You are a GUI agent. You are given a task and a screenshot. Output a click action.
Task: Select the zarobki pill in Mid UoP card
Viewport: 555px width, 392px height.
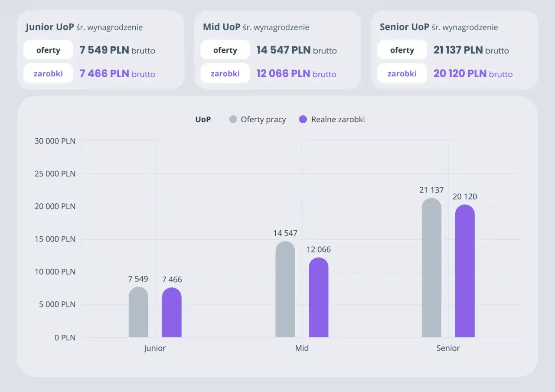(x=225, y=74)
